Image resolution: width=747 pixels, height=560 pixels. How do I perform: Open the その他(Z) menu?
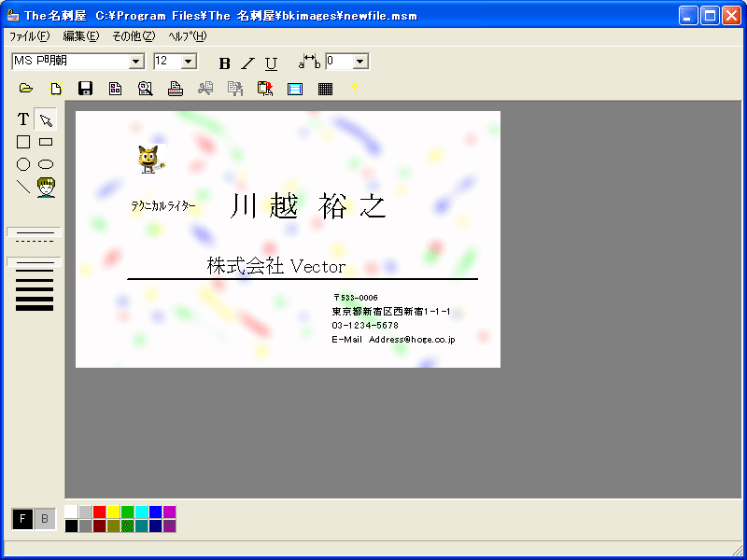134,36
